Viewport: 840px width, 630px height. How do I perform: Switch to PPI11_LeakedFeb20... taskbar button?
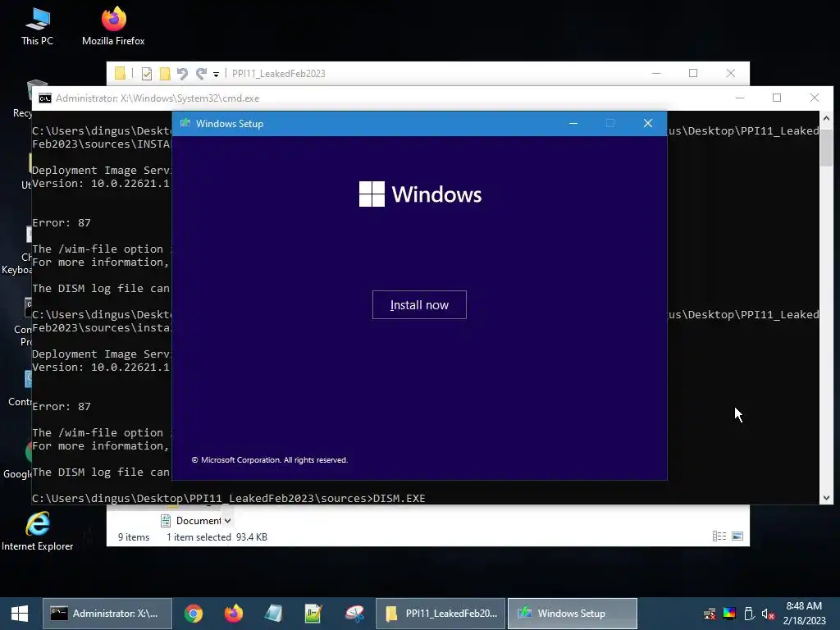441,614
